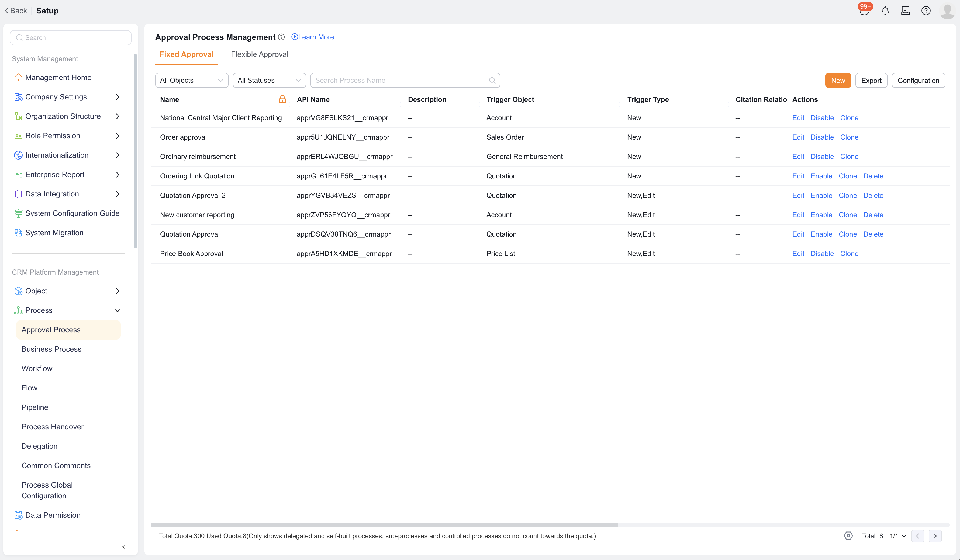Open the task inbox icon in header

[x=906, y=11]
